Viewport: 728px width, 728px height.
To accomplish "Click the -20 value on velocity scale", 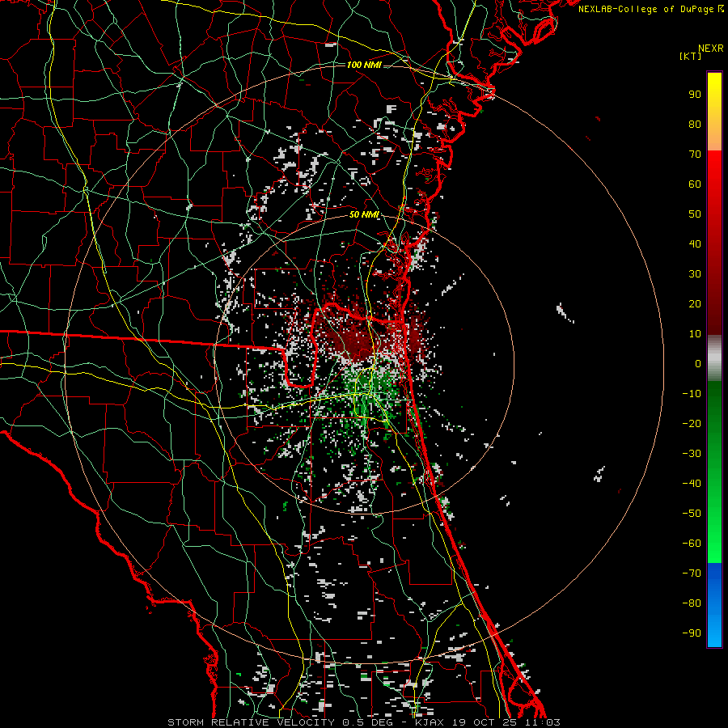I will coord(692,423).
